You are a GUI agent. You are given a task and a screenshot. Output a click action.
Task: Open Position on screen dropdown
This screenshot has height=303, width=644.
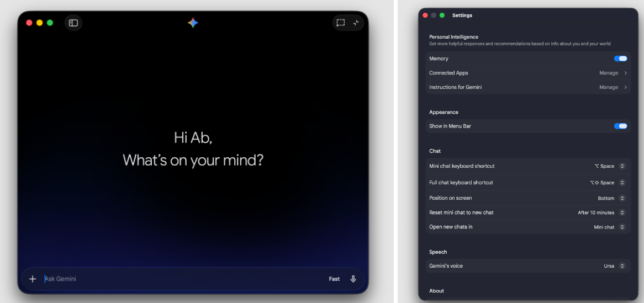click(622, 198)
